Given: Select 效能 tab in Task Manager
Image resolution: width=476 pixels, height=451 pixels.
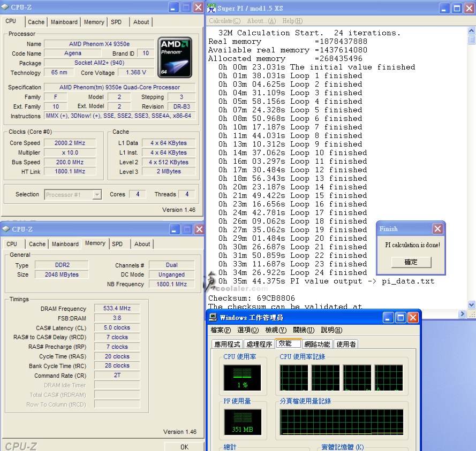Looking at the screenshot, I should (289, 343).
